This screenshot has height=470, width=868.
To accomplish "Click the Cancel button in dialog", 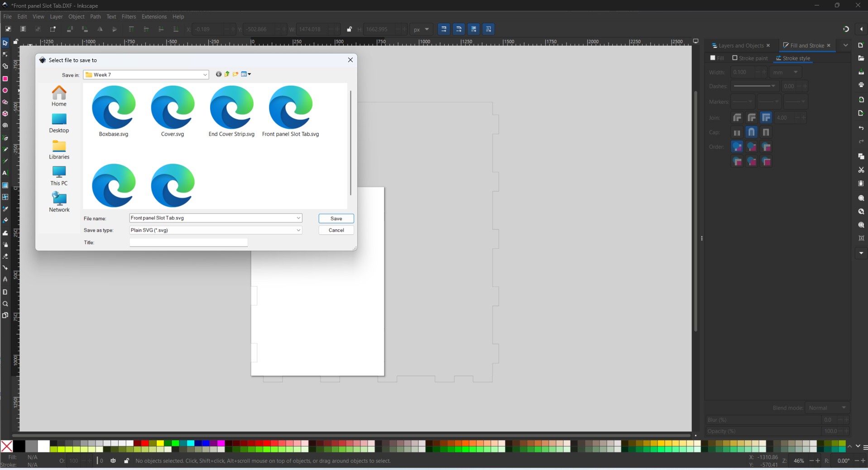I will coord(336,230).
